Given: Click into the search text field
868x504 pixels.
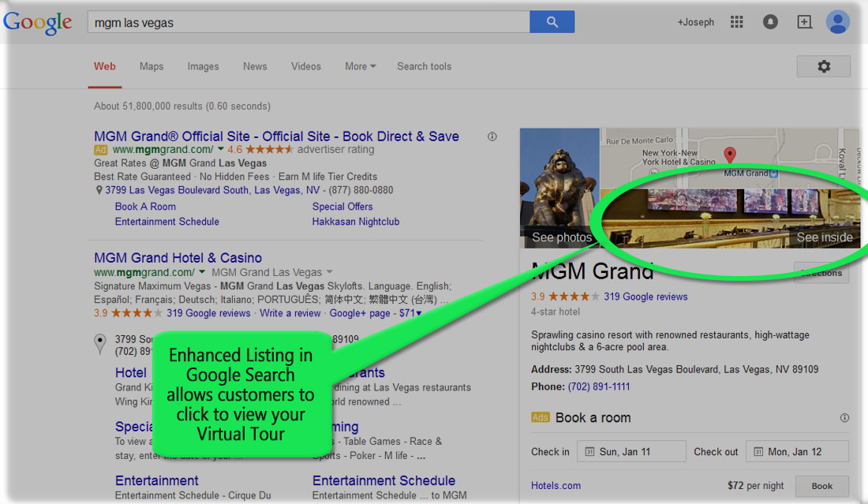Looking at the screenshot, I should point(308,22).
